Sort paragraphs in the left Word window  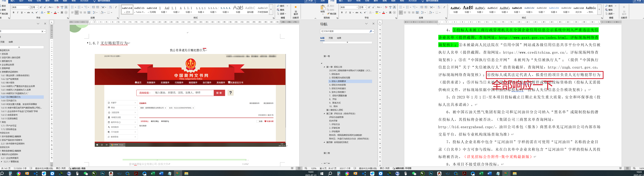[x=111, y=7]
